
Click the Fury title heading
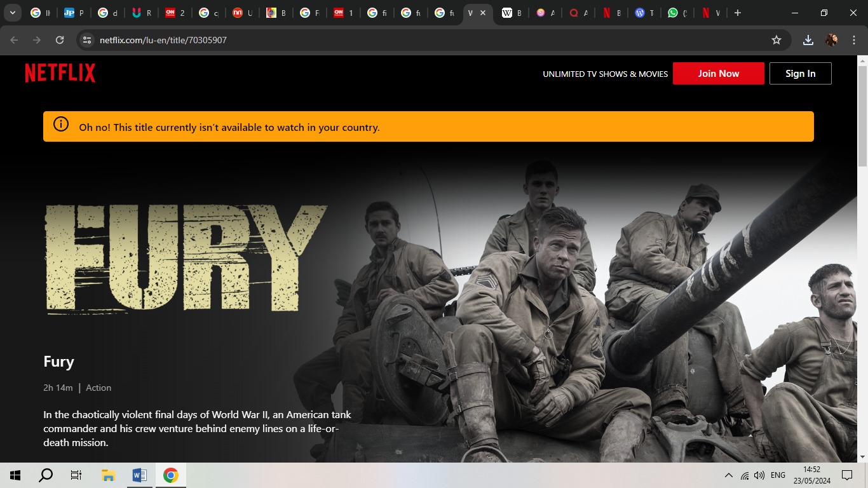pos(59,362)
